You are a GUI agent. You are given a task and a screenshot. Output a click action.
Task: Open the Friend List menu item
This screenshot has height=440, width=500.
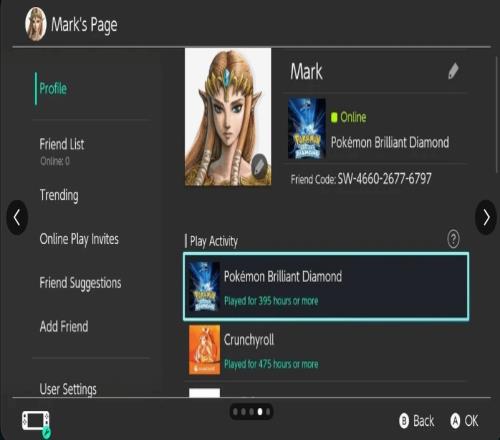coord(62,144)
